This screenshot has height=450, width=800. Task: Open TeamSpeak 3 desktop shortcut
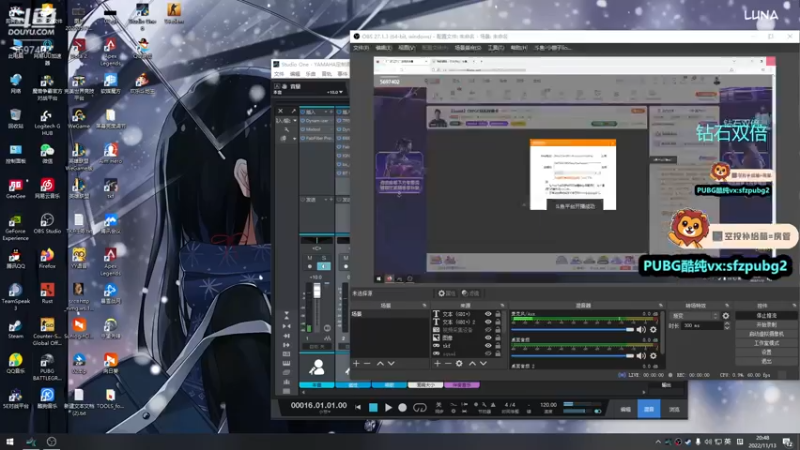point(15,297)
